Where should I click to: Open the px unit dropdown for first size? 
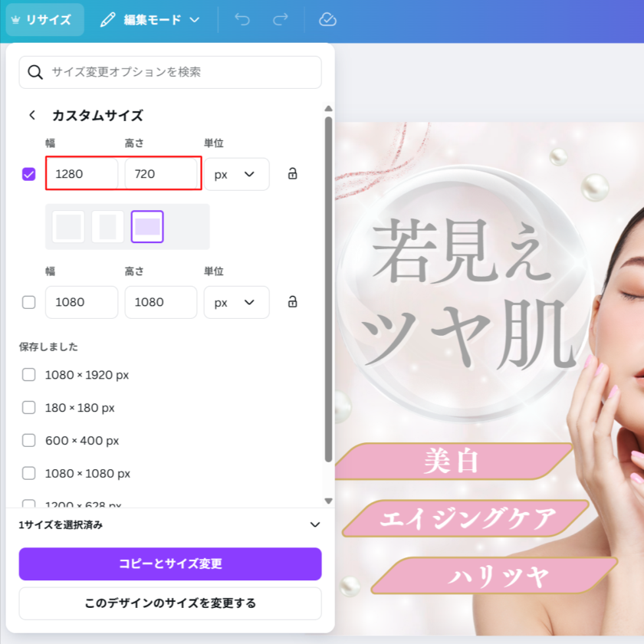pyautogui.click(x=236, y=174)
